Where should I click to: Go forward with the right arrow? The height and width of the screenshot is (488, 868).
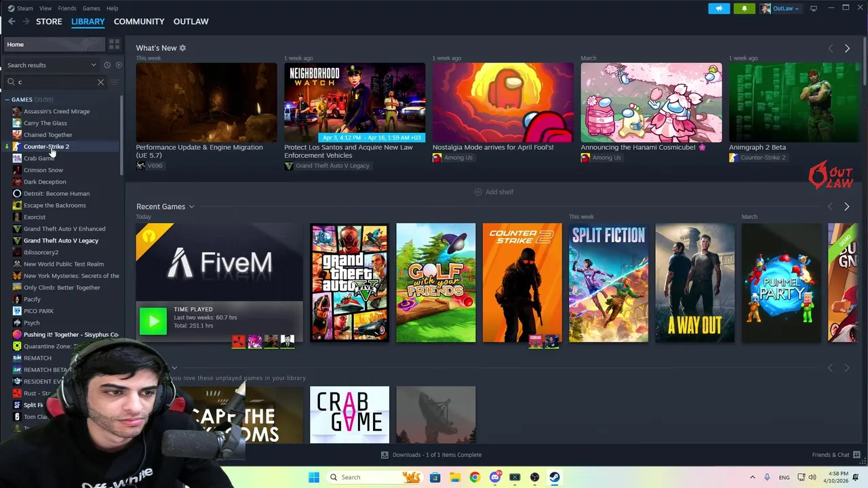click(x=26, y=22)
